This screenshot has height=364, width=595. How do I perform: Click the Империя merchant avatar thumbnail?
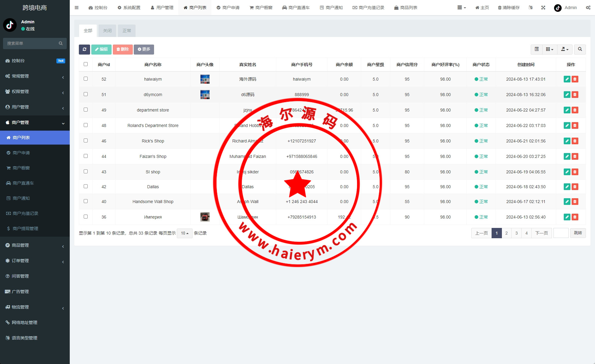click(x=205, y=217)
